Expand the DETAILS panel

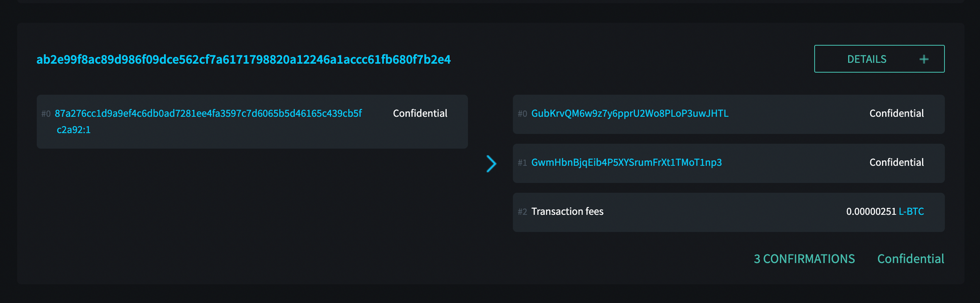[879, 58]
